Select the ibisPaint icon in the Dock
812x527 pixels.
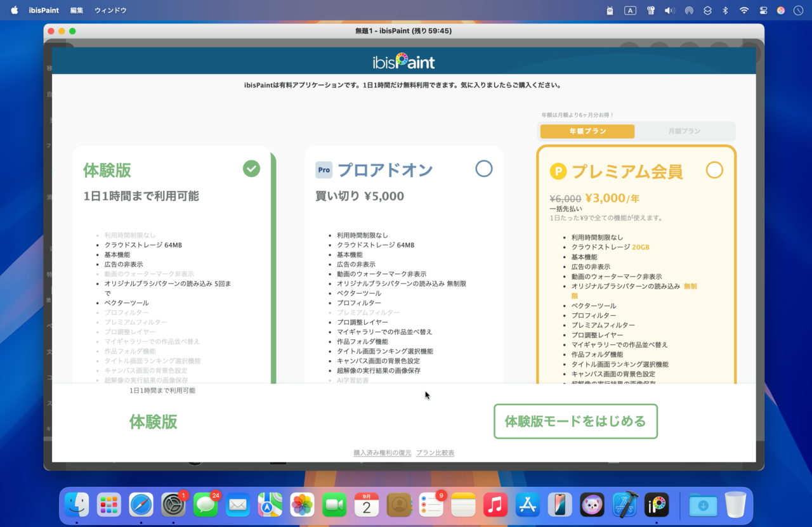click(658, 505)
